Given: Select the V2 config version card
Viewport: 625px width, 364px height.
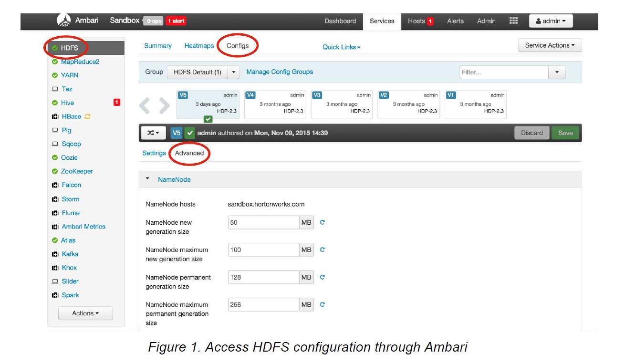Looking at the screenshot, I should [x=409, y=104].
